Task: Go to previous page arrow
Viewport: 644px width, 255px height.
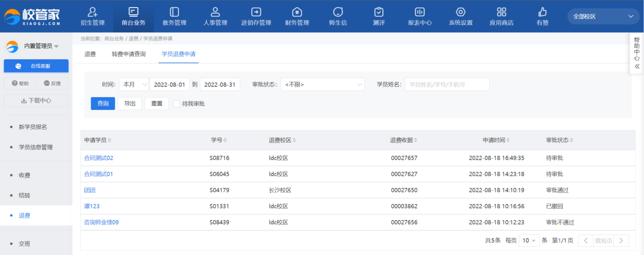Action: click(586, 241)
